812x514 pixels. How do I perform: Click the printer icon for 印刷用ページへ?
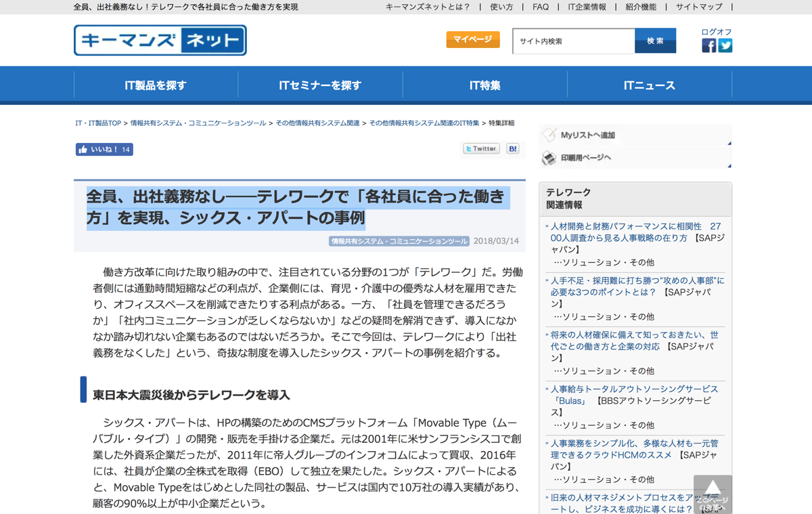click(549, 158)
